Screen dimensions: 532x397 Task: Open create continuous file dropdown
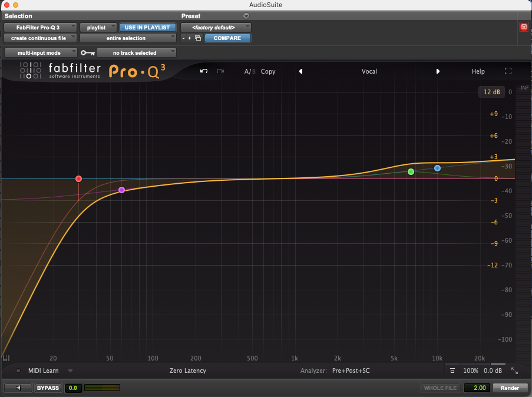[40, 38]
